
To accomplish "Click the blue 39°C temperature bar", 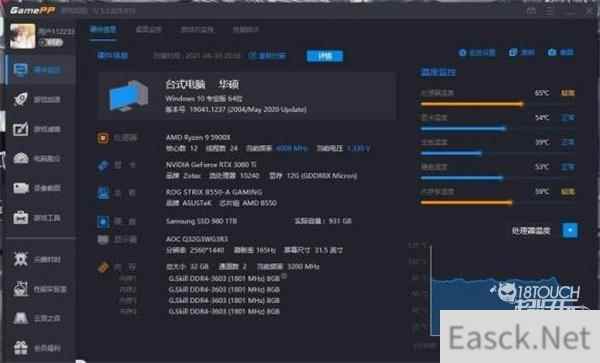I will point(451,153).
